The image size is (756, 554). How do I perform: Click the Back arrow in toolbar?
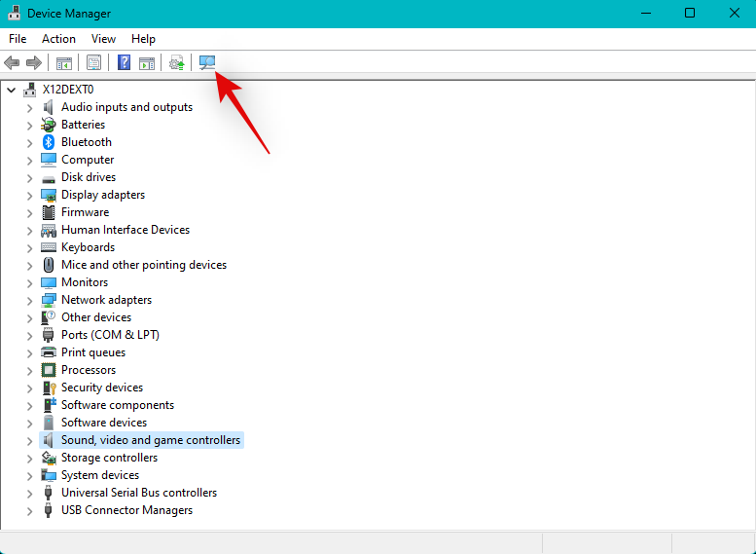click(x=12, y=63)
